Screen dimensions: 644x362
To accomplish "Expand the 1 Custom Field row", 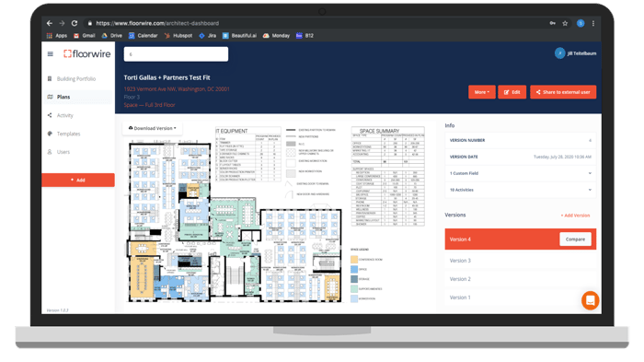I will pyautogui.click(x=521, y=173).
